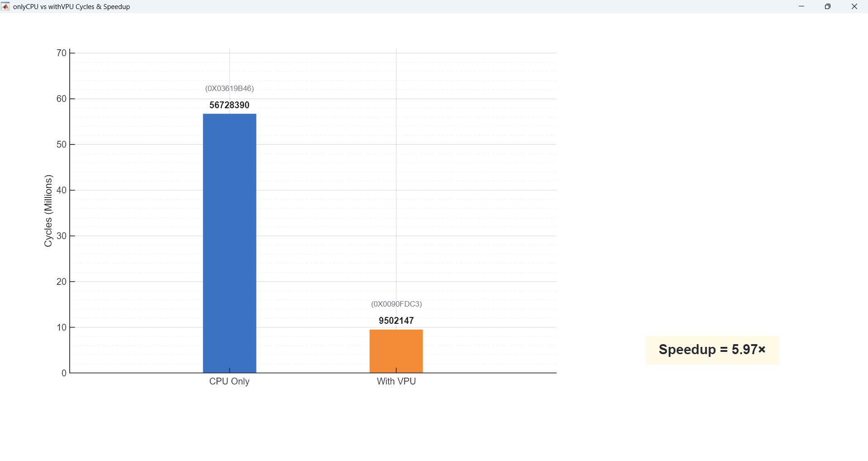Click the MATLAB figure icon in title bar
The width and height of the screenshot is (868, 461).
tap(6, 6)
